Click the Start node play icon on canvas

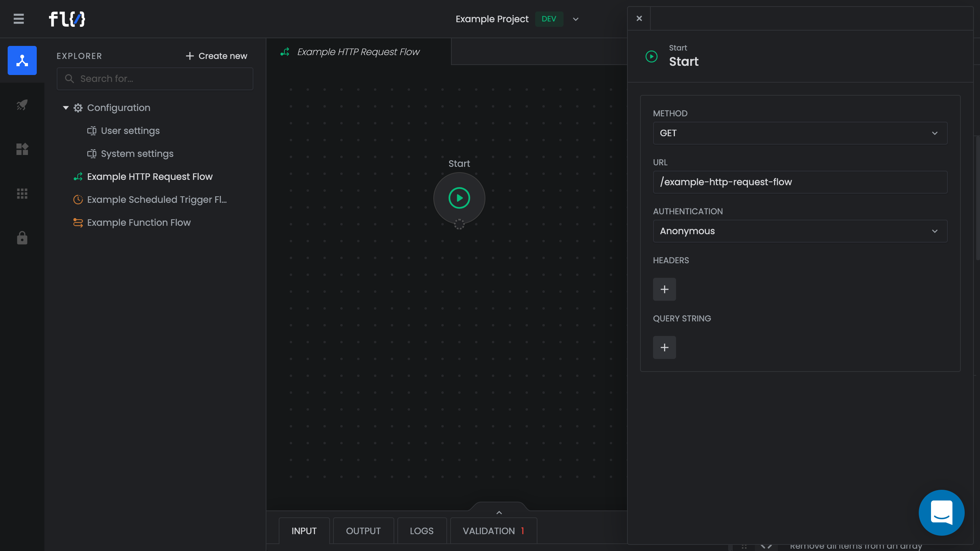coord(459,198)
